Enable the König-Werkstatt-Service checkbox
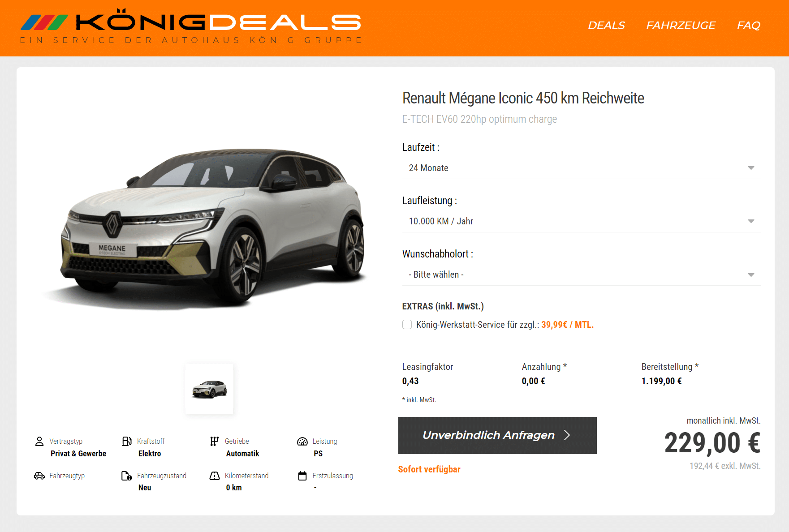This screenshot has width=789, height=532. (407, 325)
